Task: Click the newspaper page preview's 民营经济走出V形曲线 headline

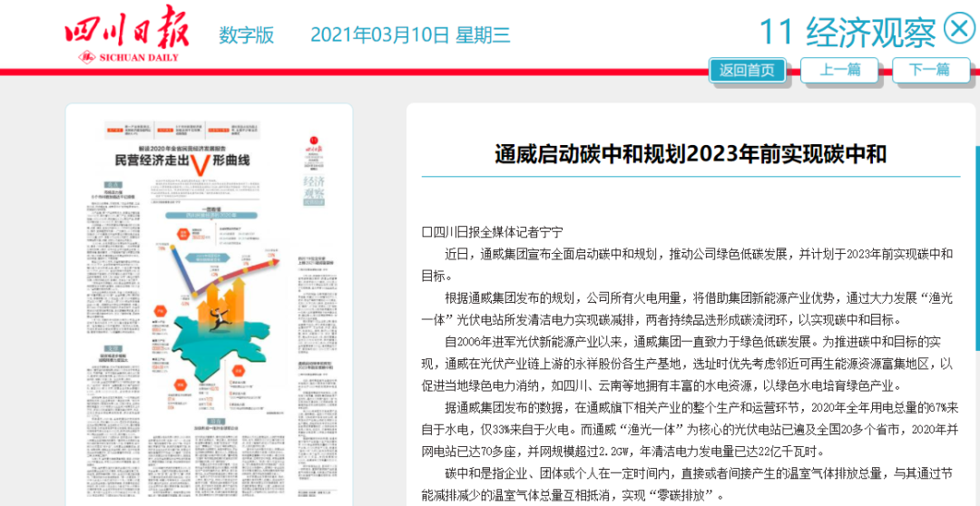Action: [x=181, y=162]
